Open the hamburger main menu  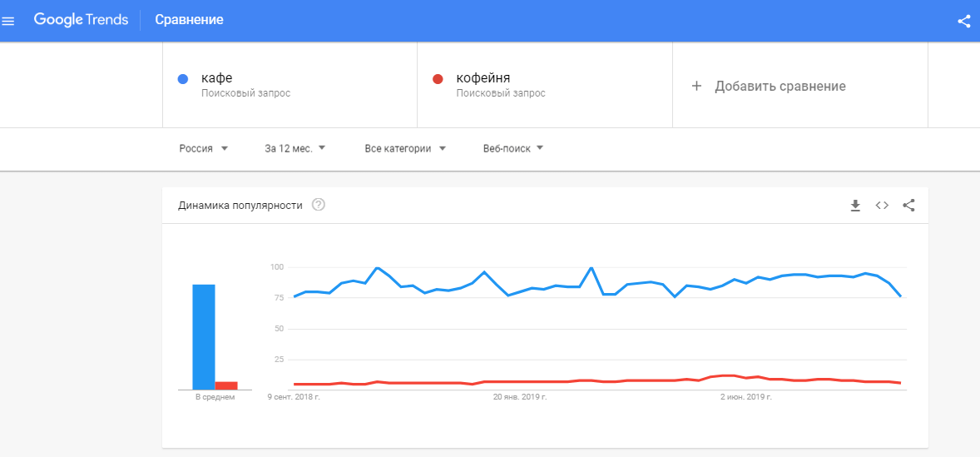click(8, 21)
